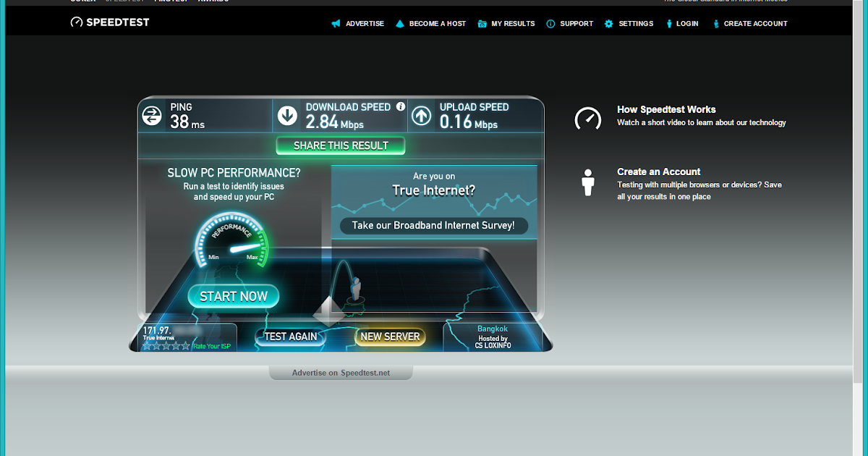Click the ISP star rating row
Image resolution: width=868 pixels, height=456 pixels.
click(x=166, y=346)
